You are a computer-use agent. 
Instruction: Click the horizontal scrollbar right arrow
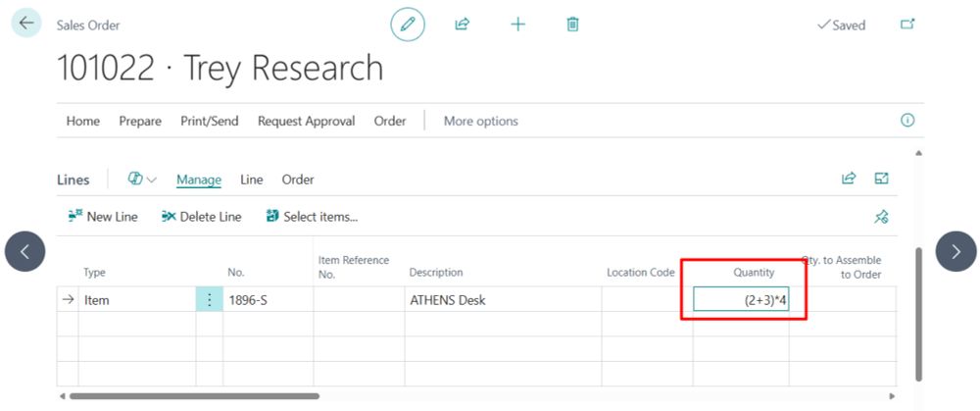coord(892,396)
